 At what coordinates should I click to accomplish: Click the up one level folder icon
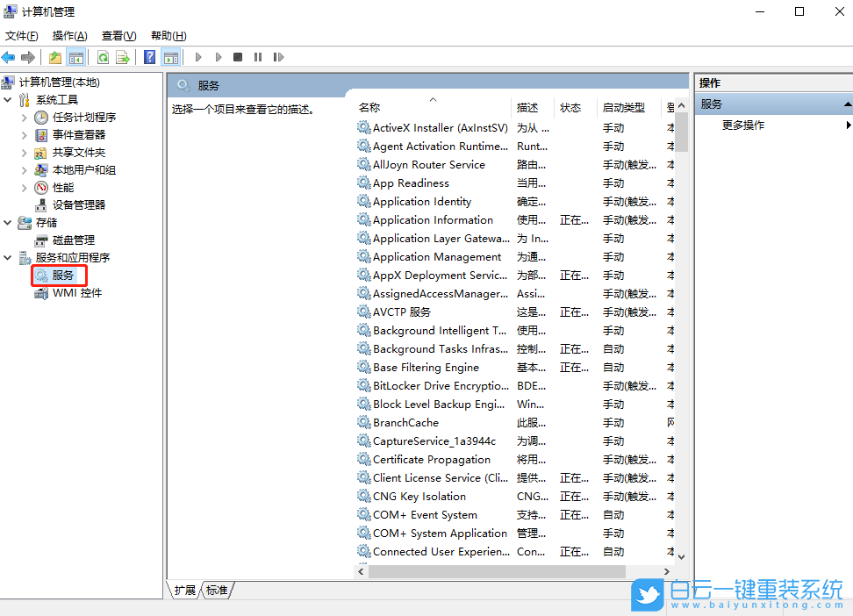[54, 56]
